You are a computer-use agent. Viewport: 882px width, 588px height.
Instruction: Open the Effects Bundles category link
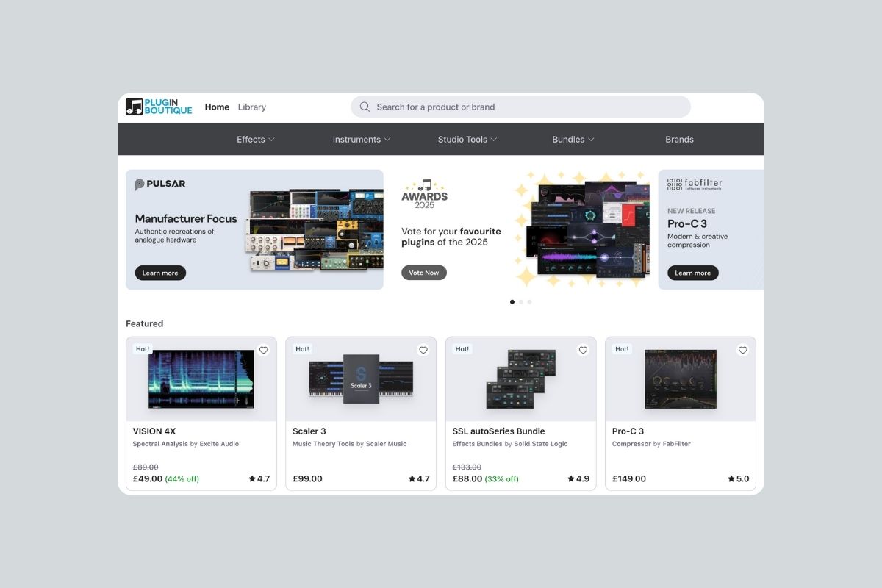[478, 444]
